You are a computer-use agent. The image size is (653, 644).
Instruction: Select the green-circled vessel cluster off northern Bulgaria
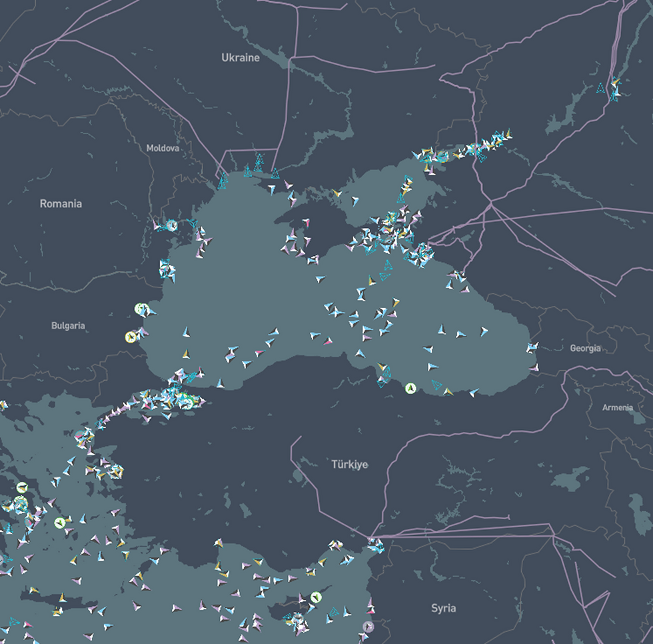pyautogui.click(x=141, y=309)
